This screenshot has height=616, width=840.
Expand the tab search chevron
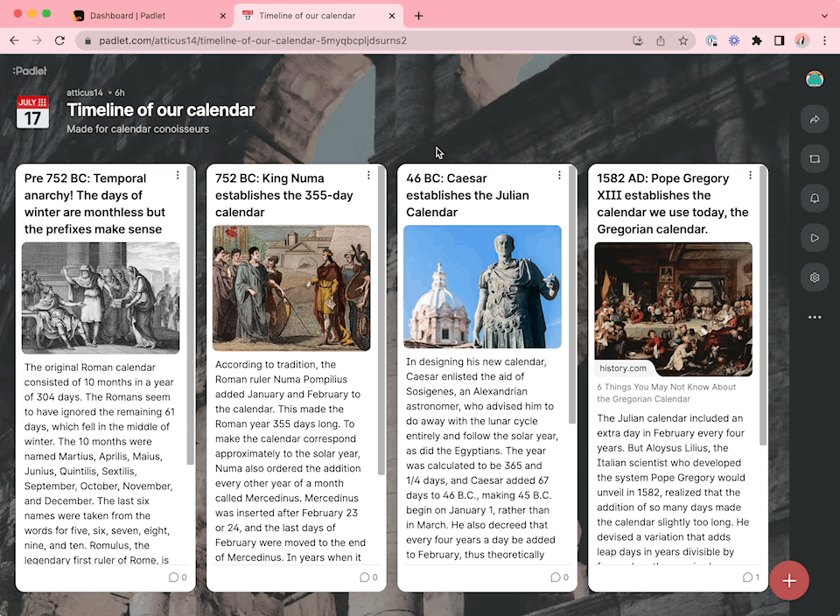(824, 16)
